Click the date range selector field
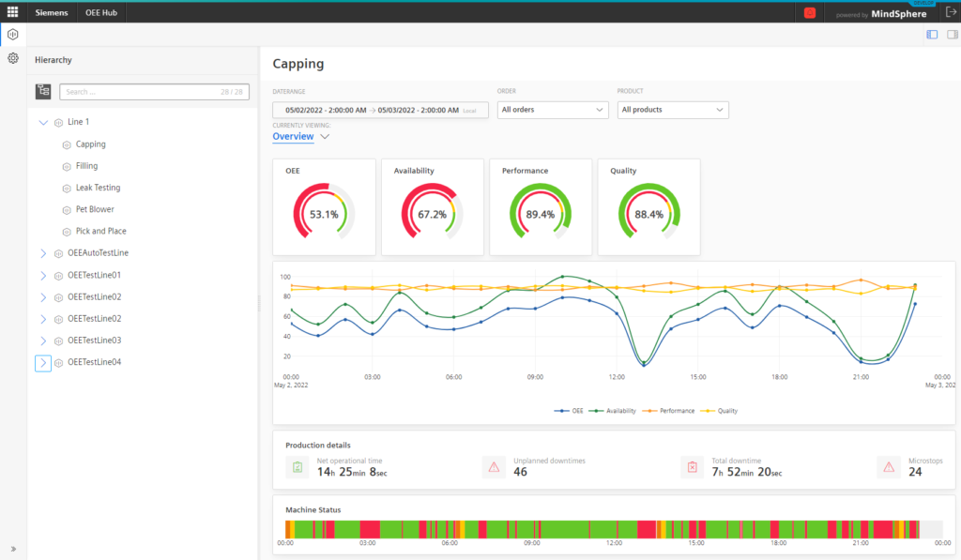The width and height of the screenshot is (961, 560). 380,111
